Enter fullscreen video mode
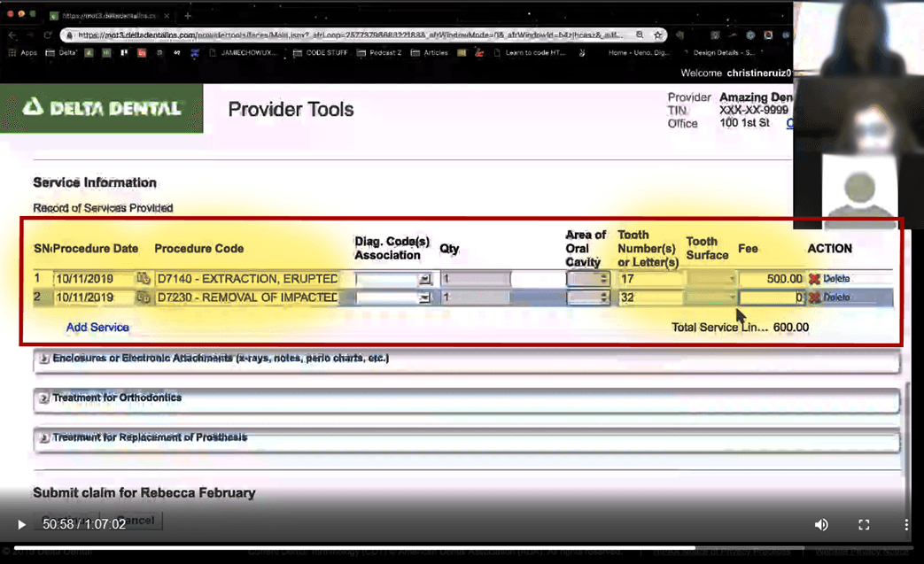 coord(864,524)
